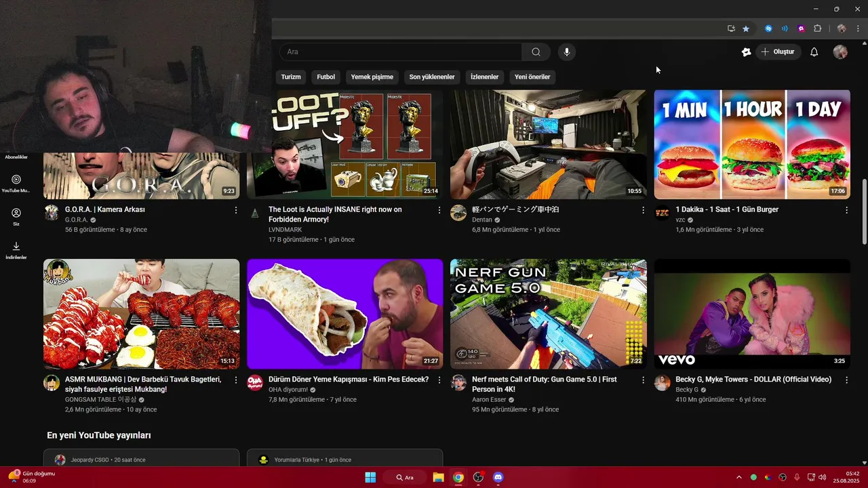Open options for G.O.R.A. Kamera Arkası video
This screenshot has height=488, width=868.
pyautogui.click(x=236, y=210)
